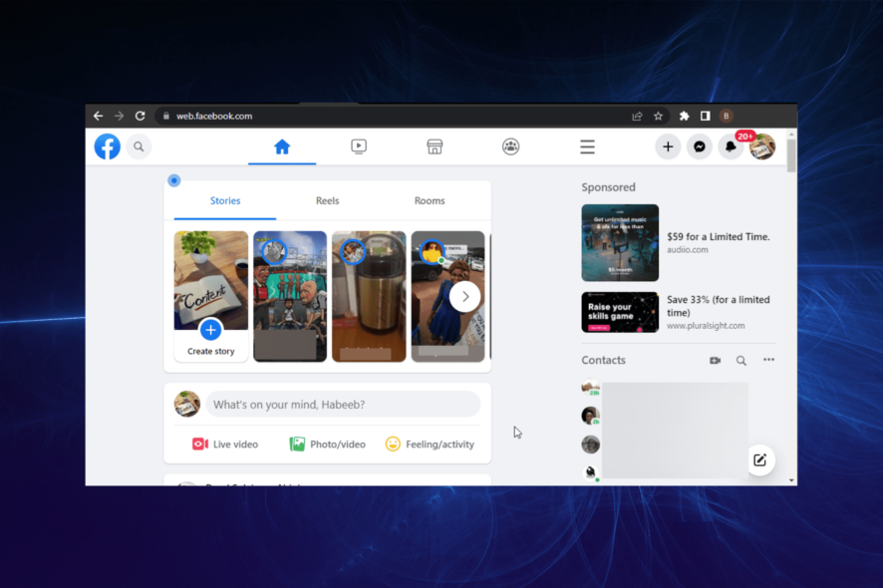
Task: Open the blue dress woman story
Action: pyautogui.click(x=447, y=296)
